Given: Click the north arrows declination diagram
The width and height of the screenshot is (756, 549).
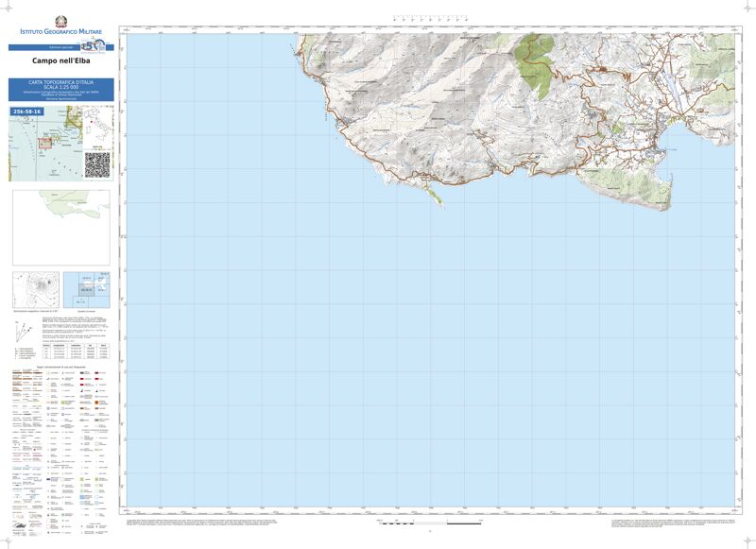Looking at the screenshot, I should [23, 332].
